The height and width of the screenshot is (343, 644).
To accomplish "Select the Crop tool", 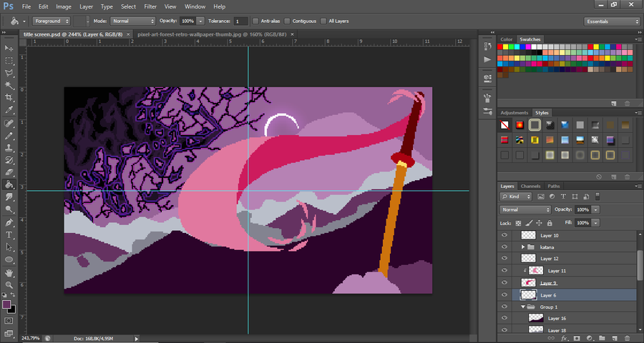I will click(x=9, y=98).
